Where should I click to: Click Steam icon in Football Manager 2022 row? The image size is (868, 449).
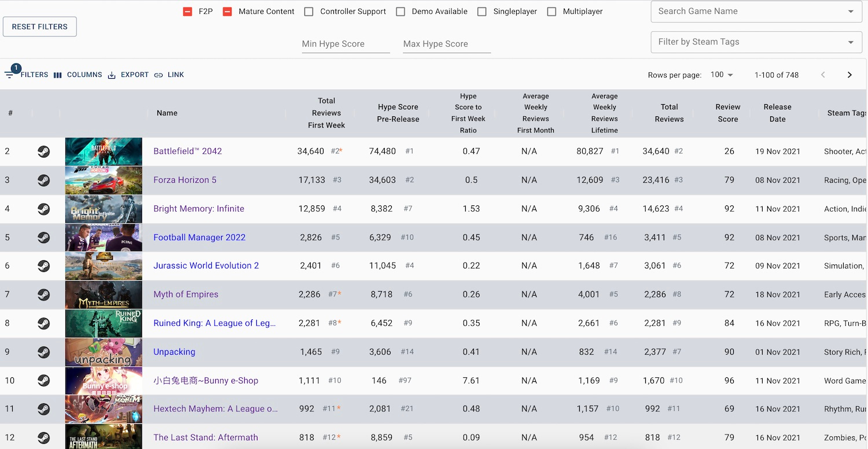(x=43, y=238)
